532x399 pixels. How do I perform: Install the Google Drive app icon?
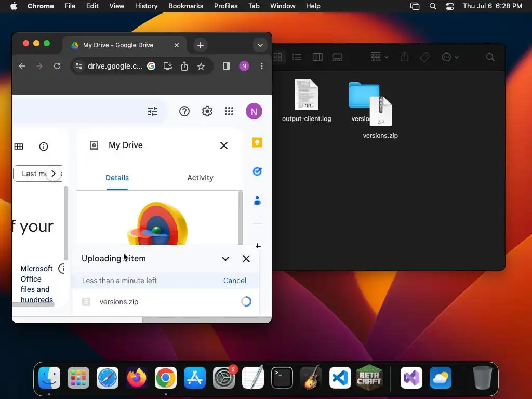point(168,66)
